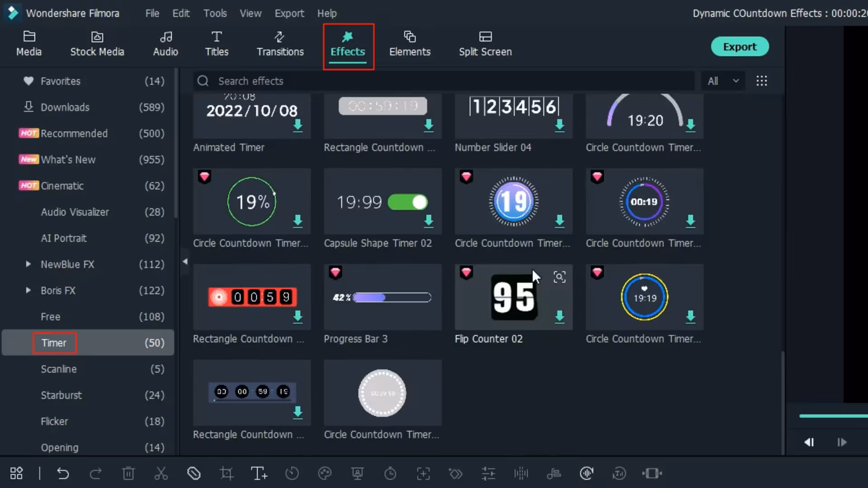The image size is (868, 488).
Task: Click the undo arrow in bottom toolbar
Action: click(x=63, y=474)
